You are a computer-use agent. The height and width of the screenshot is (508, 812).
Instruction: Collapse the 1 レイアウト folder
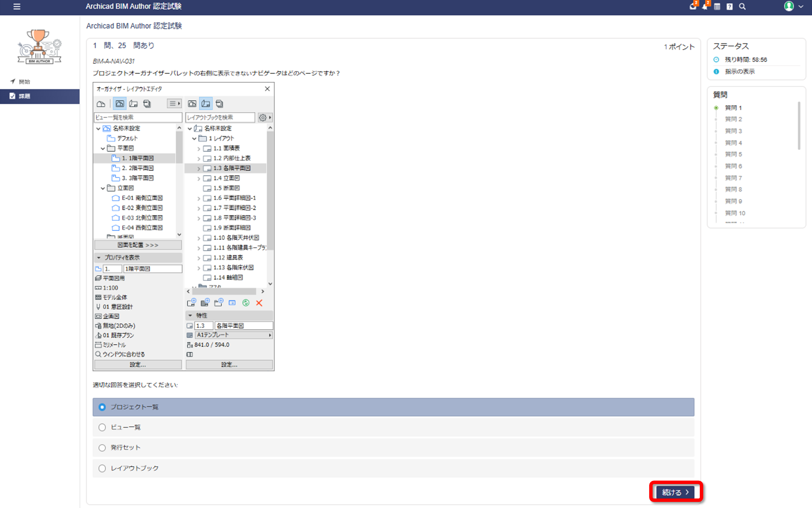194,139
